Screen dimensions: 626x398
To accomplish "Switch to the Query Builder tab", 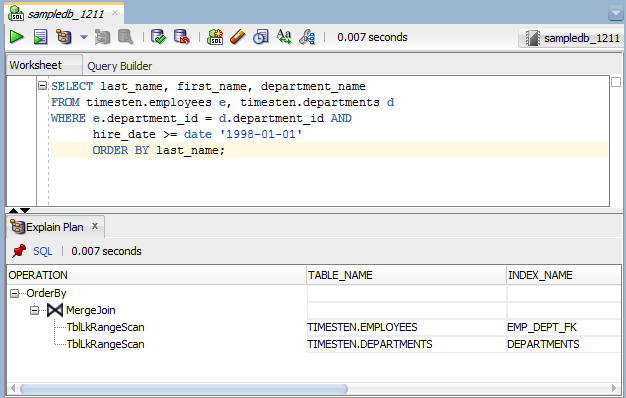I will pos(119,66).
